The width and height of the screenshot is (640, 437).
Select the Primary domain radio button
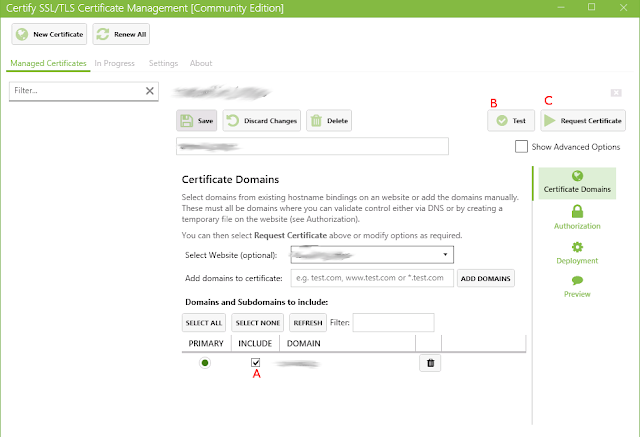(x=205, y=363)
